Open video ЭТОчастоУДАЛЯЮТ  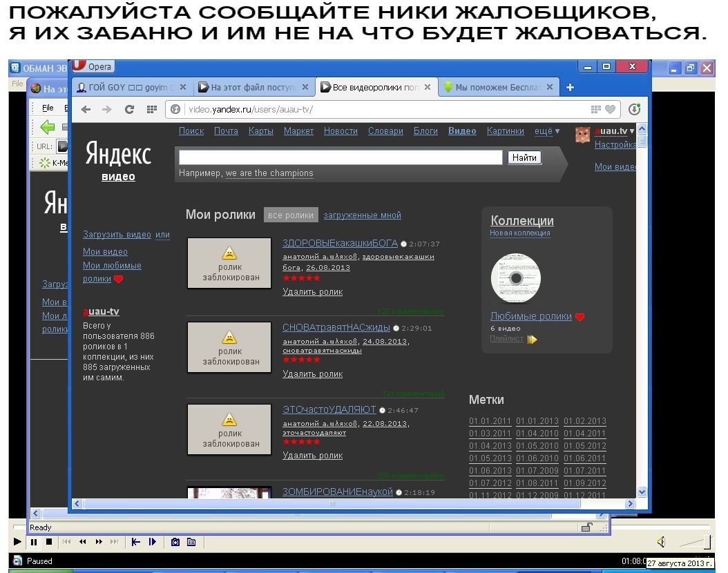pyautogui.click(x=329, y=409)
